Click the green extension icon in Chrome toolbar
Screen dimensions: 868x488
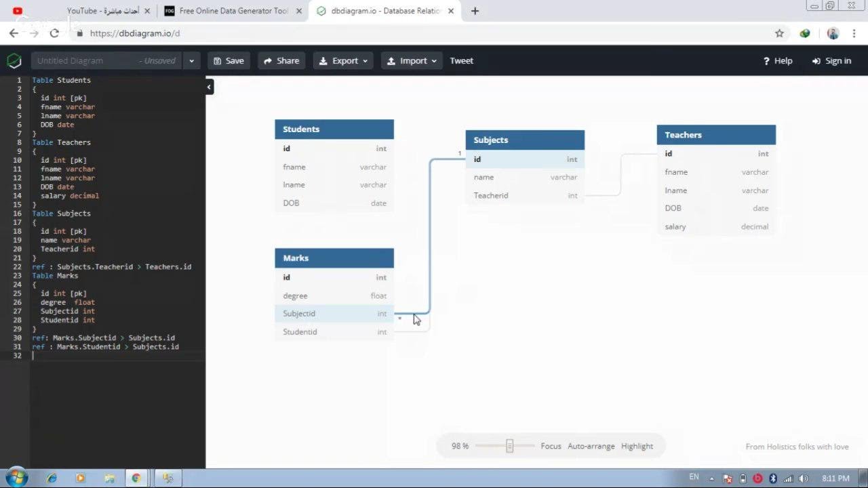click(x=805, y=33)
